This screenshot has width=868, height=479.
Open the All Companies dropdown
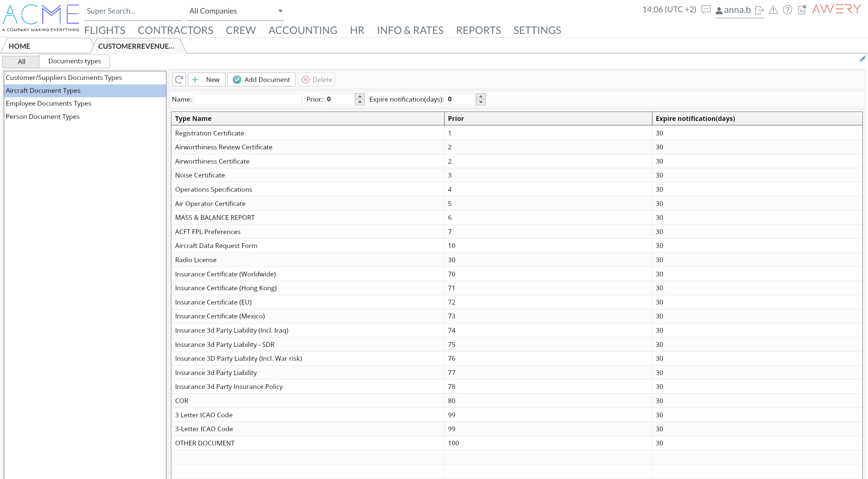[236, 11]
